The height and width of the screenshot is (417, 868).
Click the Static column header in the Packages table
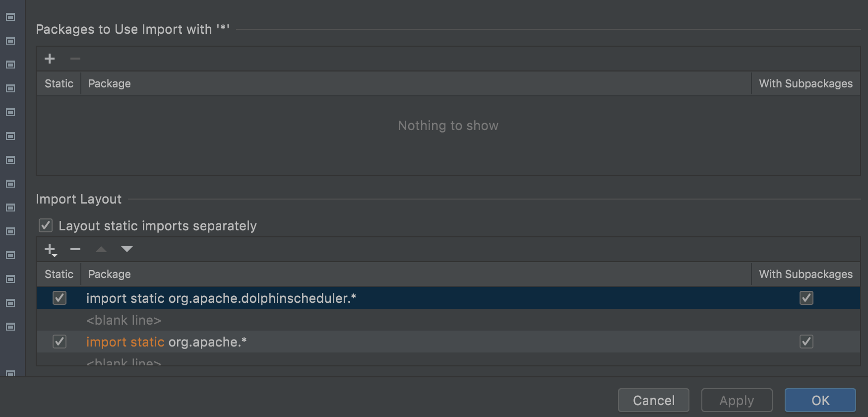coord(59,83)
